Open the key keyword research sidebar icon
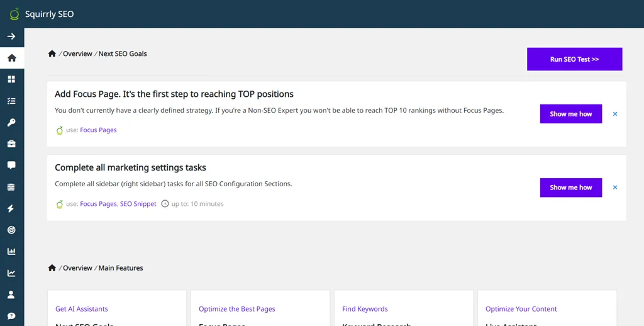Image resolution: width=644 pixels, height=326 pixels. point(11,123)
